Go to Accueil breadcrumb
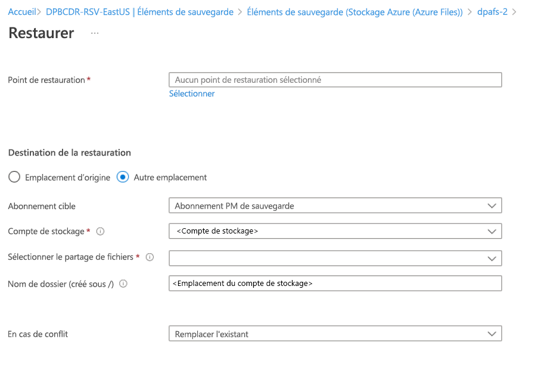 pos(21,12)
